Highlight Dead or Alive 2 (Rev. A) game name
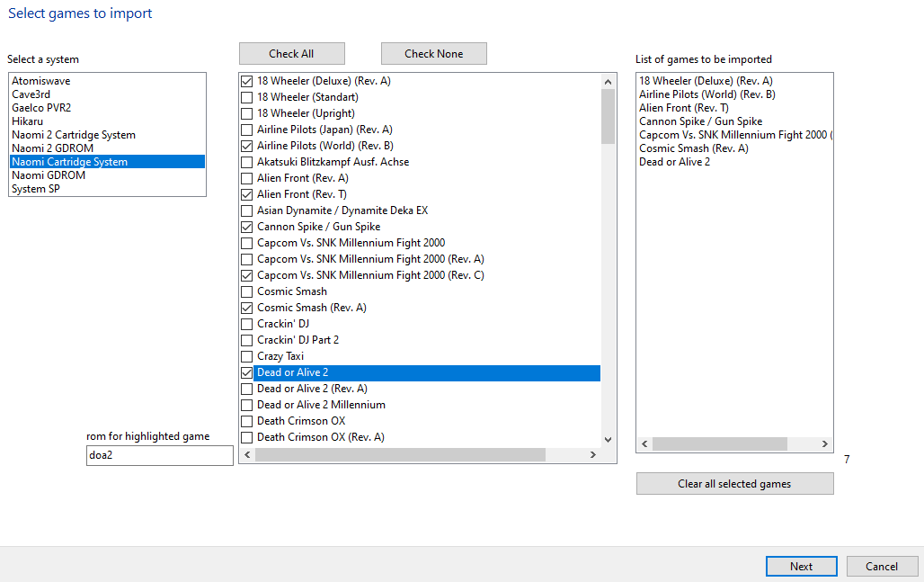The height and width of the screenshot is (582, 924). 312,389
